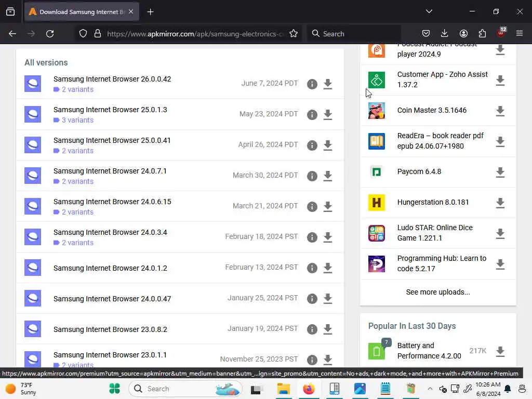Download Customer App - Zoho Assist 1.37.2

pos(500,81)
